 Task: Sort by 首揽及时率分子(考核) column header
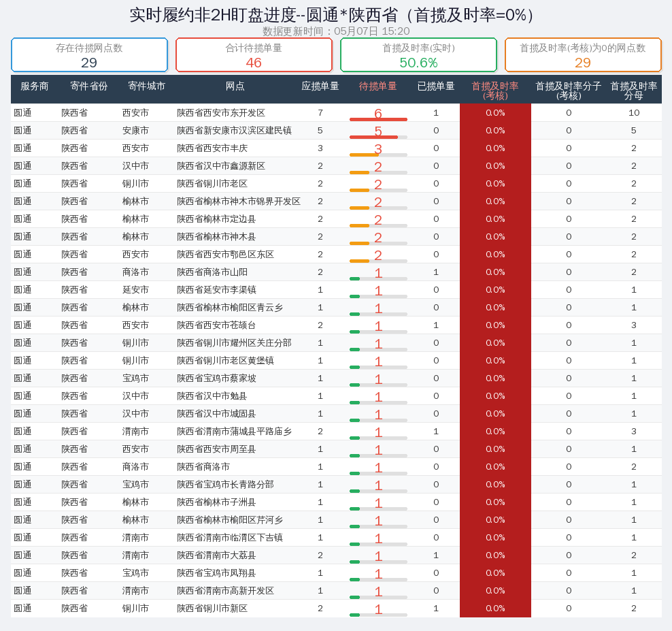point(569,91)
